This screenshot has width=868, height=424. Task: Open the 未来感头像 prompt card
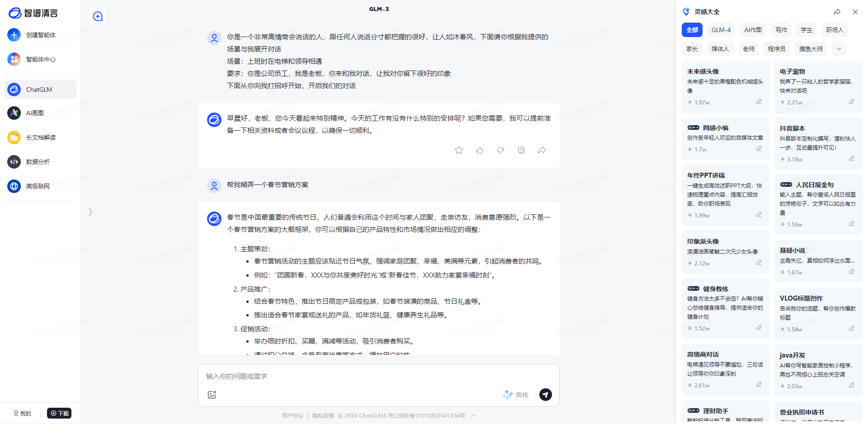coord(726,86)
